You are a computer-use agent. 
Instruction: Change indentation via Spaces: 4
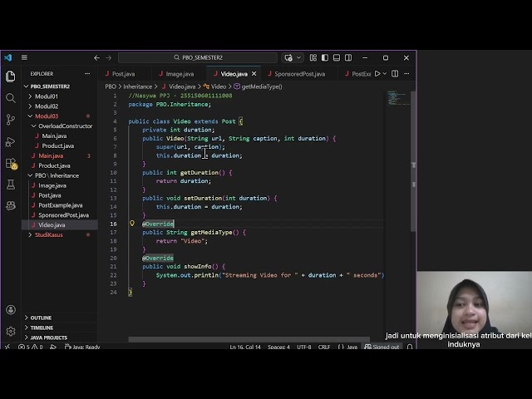[x=278, y=347]
